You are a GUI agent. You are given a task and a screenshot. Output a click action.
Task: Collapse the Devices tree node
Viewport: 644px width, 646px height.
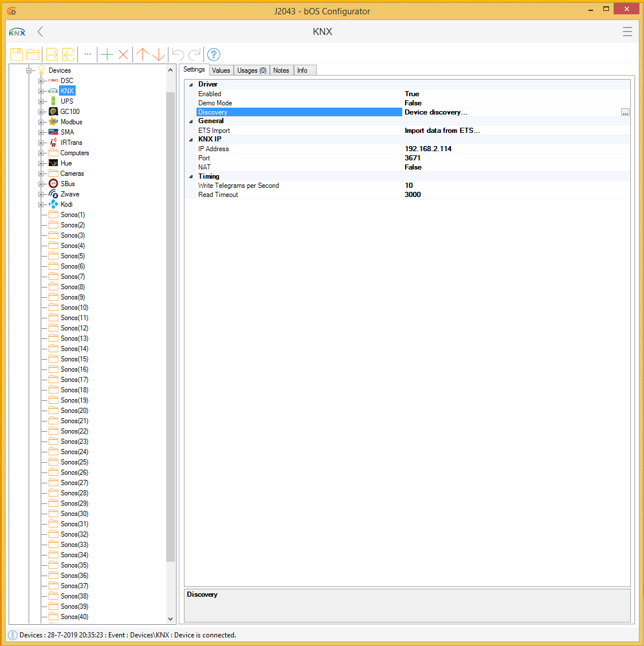tap(29, 70)
